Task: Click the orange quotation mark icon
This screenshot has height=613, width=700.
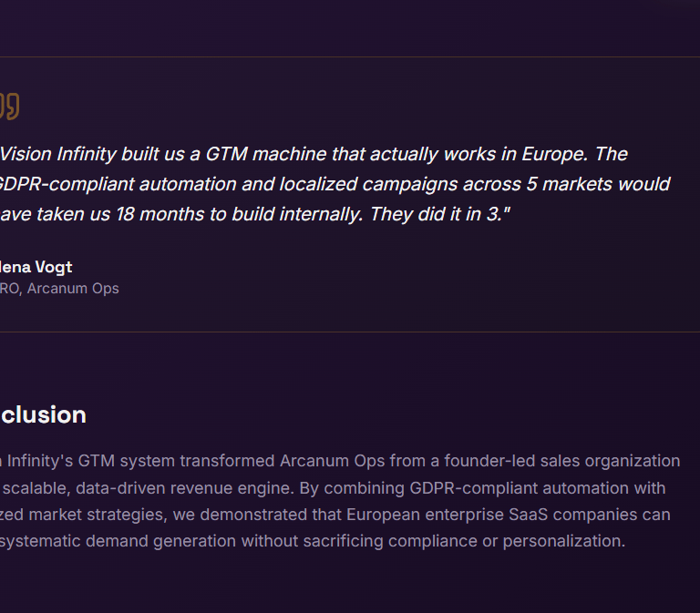Action: (9, 106)
